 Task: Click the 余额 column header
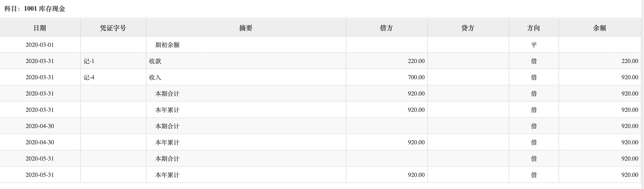tap(600, 28)
